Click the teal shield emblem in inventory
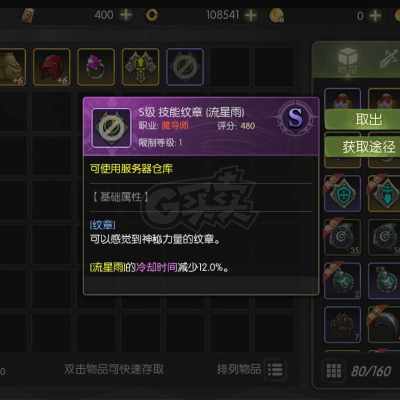 342,194
